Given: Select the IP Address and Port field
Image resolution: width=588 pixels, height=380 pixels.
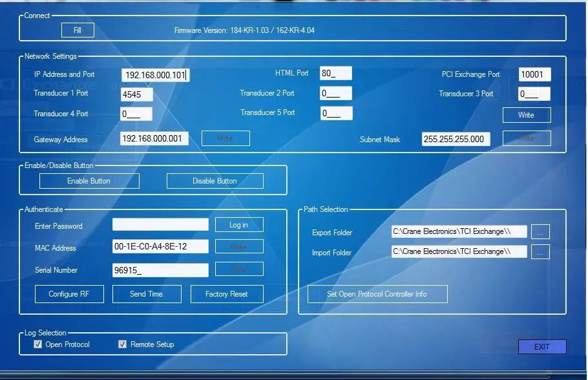Looking at the screenshot, I should pyautogui.click(x=154, y=74).
